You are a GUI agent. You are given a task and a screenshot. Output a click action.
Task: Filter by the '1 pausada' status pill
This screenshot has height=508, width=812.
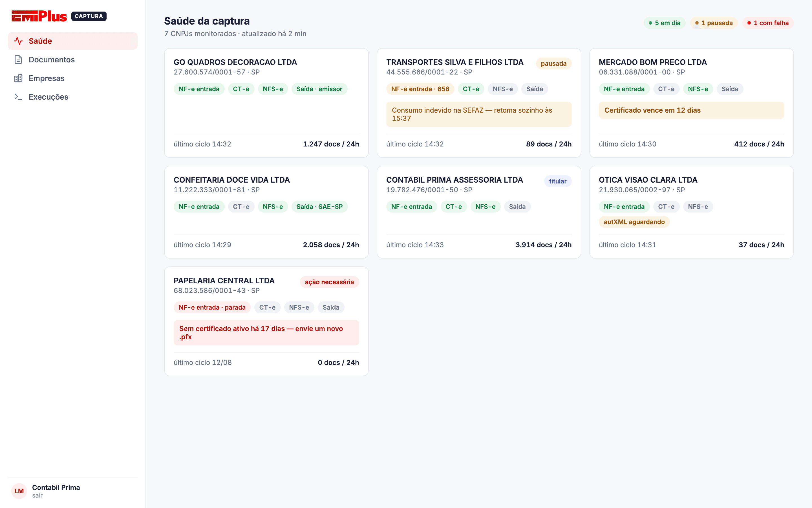pyautogui.click(x=714, y=23)
